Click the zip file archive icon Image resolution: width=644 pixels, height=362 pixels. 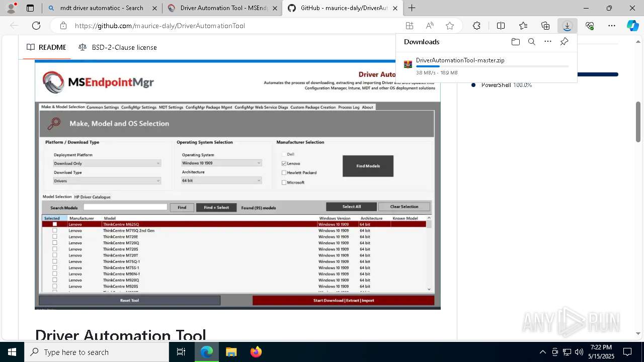[408, 64]
